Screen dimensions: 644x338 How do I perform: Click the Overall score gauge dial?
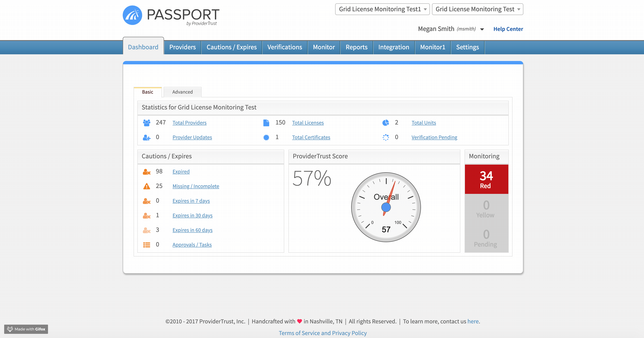(x=386, y=207)
